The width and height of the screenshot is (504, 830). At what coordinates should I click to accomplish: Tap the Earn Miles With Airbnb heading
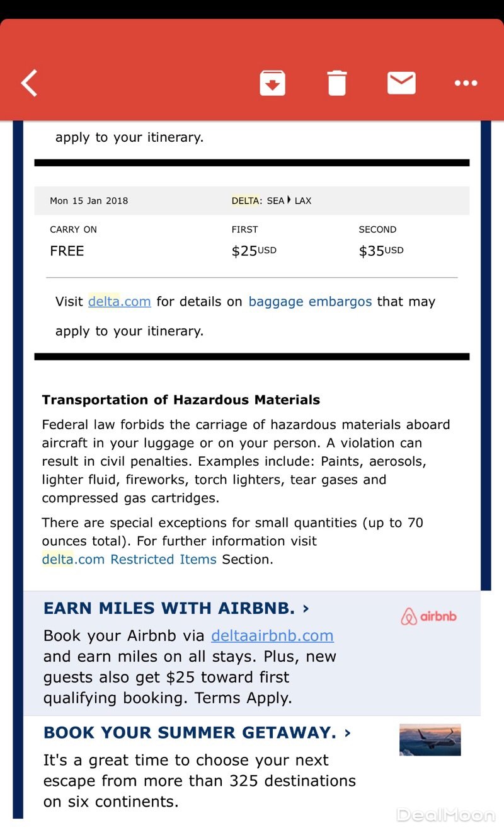[x=169, y=608]
